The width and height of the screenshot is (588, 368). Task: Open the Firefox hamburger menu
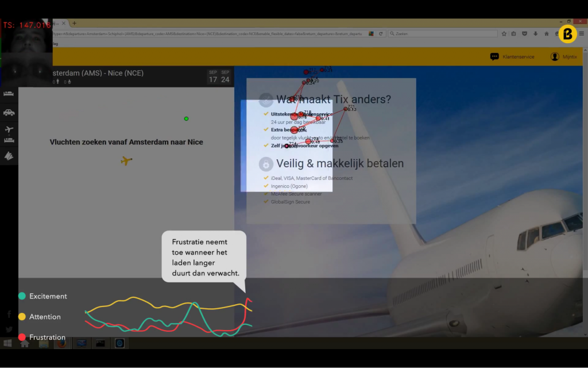(x=582, y=34)
